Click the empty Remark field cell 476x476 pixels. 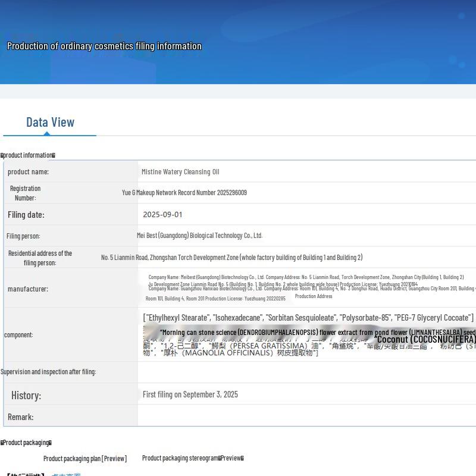[306, 416]
